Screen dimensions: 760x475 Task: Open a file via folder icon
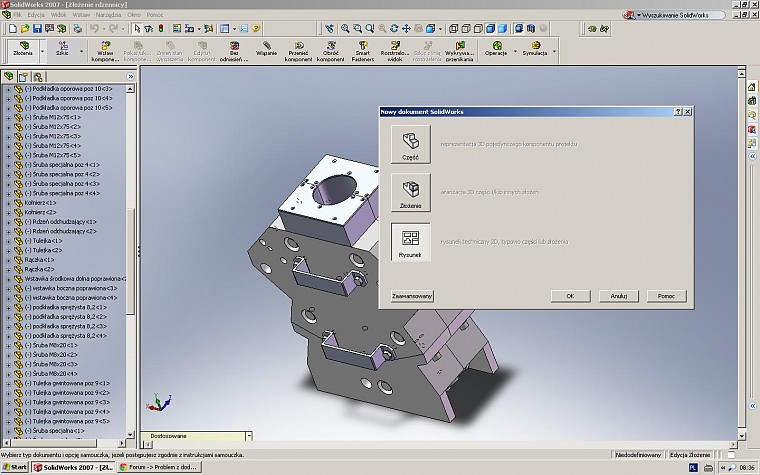[25, 29]
